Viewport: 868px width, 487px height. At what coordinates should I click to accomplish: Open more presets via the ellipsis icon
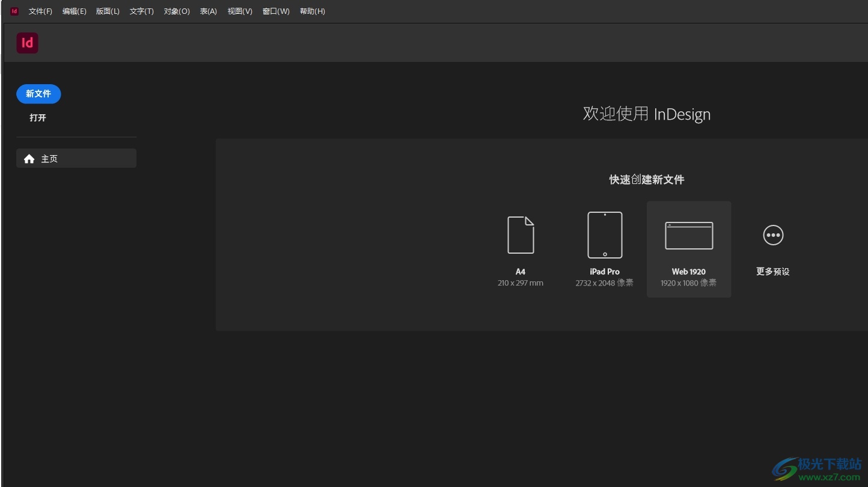pyautogui.click(x=773, y=235)
